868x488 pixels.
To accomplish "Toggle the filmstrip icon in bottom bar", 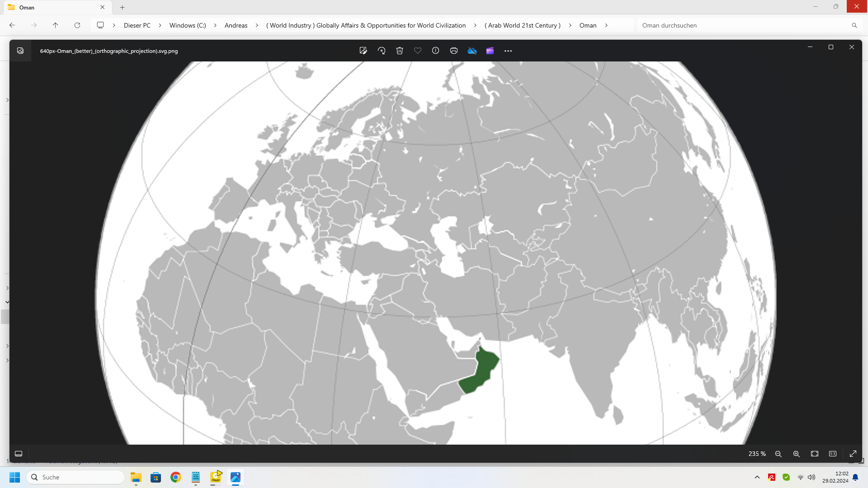I will pyautogui.click(x=19, y=454).
